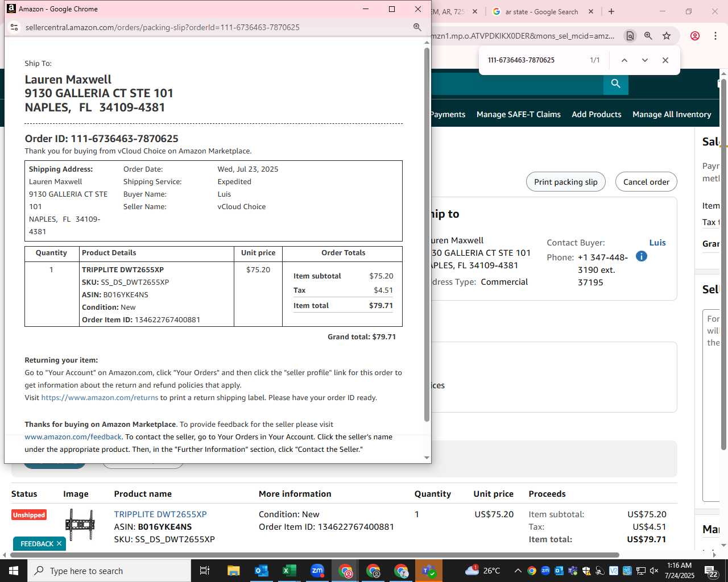Open the Add Products menu item
Screen dimensions: 728x582
(597, 114)
